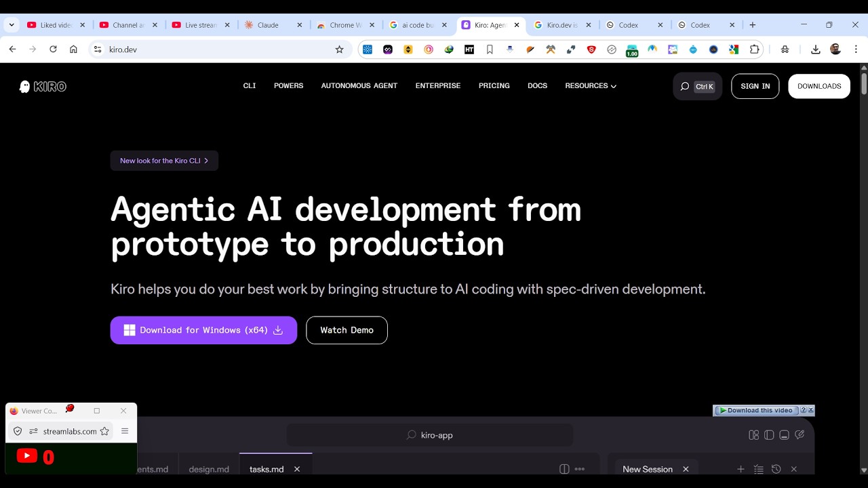Open the Powers navigation item

coord(288,86)
